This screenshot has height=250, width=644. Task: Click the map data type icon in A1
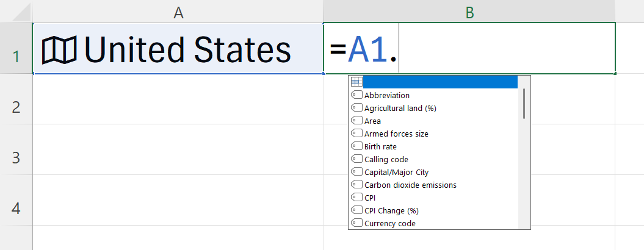[59, 50]
